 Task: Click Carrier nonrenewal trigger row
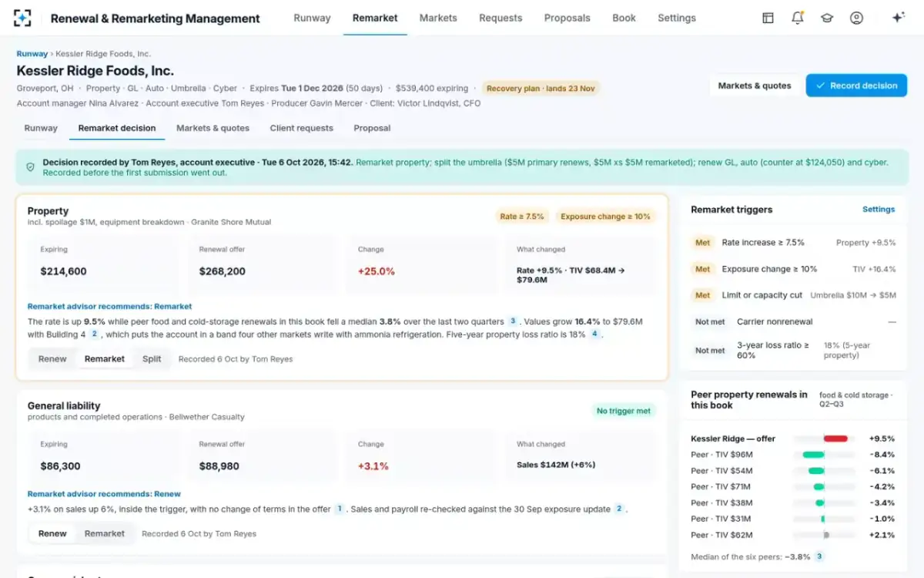[x=794, y=321]
